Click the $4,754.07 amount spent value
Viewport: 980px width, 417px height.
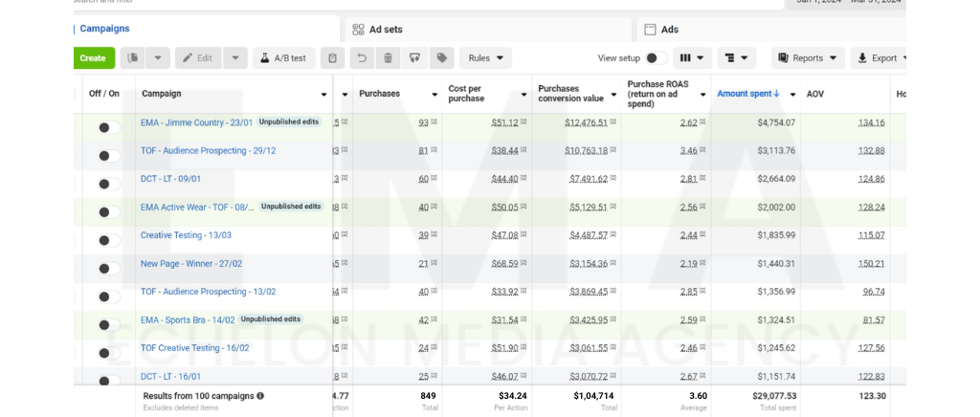tap(776, 122)
